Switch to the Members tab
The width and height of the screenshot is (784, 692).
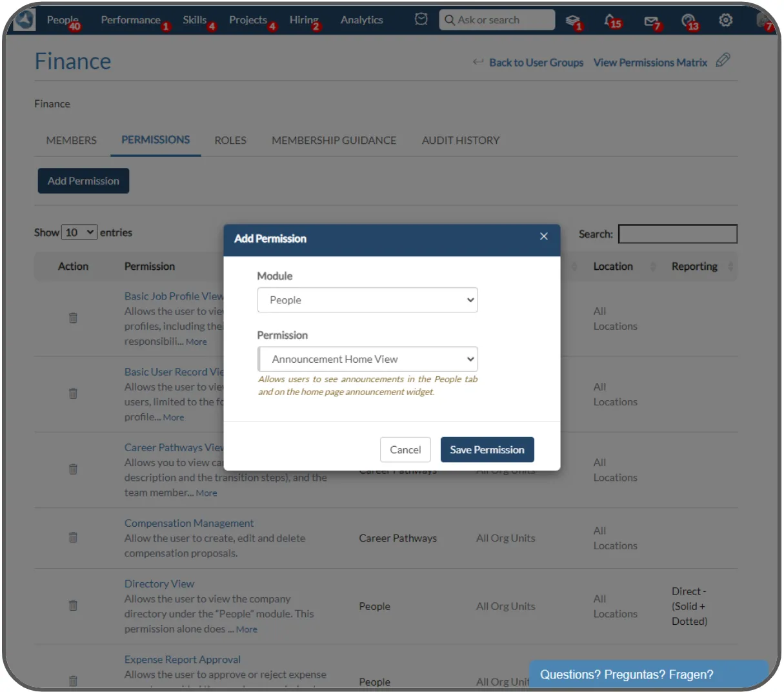(x=71, y=140)
